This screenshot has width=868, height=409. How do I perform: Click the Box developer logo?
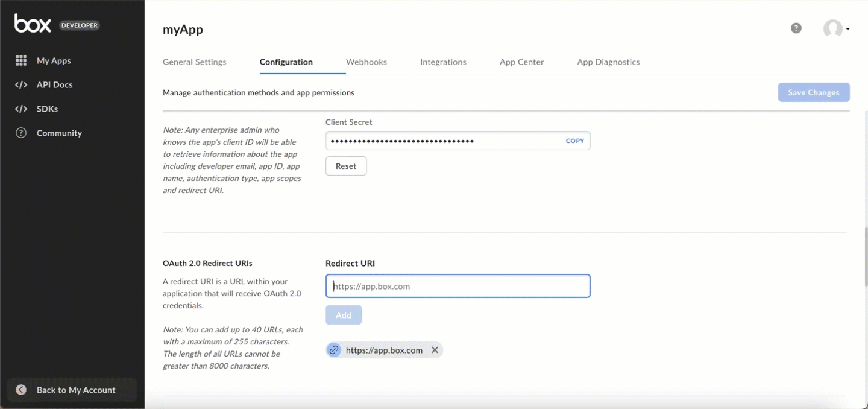(57, 24)
